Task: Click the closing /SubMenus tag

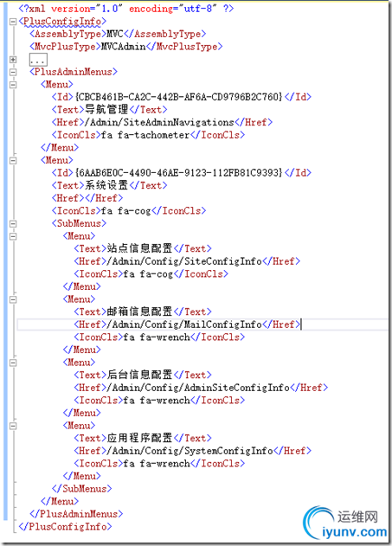Action: (x=82, y=489)
